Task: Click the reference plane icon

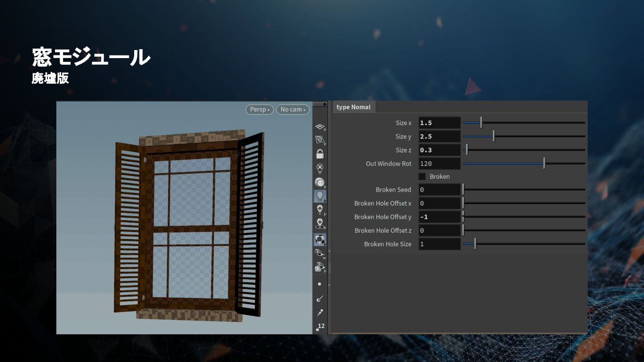Action: pos(319,140)
